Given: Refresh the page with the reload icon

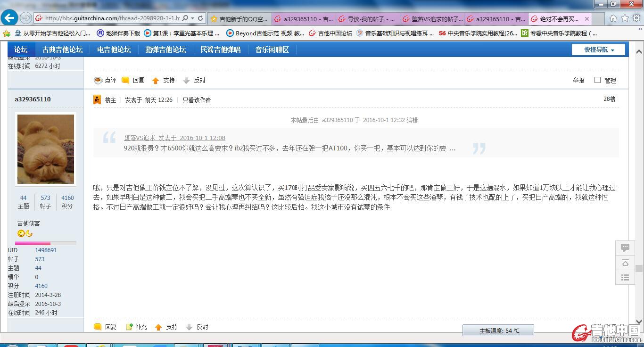Looking at the screenshot, I should (200, 18).
